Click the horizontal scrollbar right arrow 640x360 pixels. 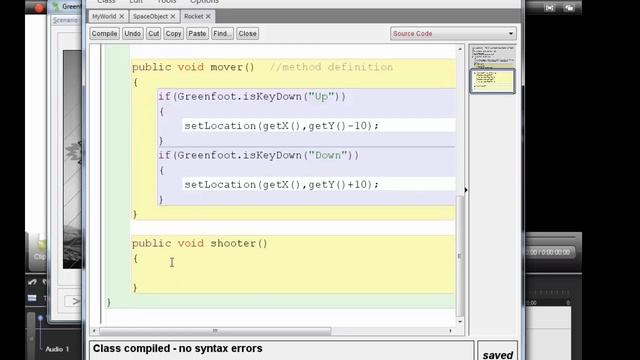(450, 331)
